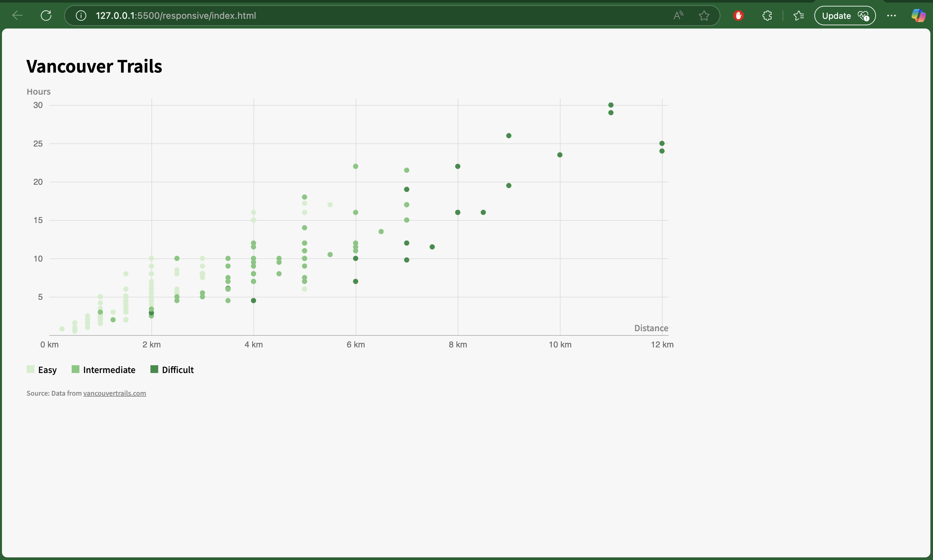Screen dimensions: 933x560
Task: Click the Difficult legend label
Action: 178,370
